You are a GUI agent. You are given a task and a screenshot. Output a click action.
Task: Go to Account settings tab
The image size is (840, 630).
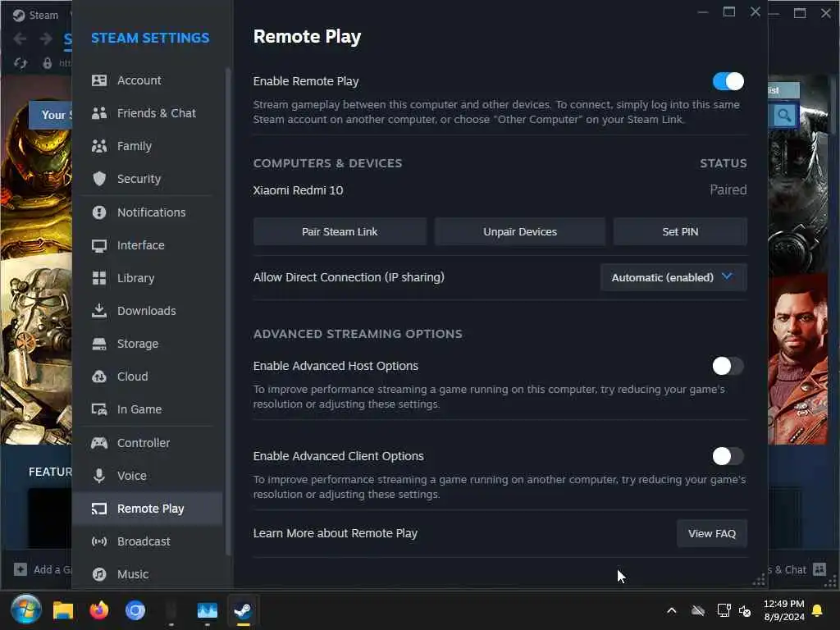pyautogui.click(x=148, y=80)
